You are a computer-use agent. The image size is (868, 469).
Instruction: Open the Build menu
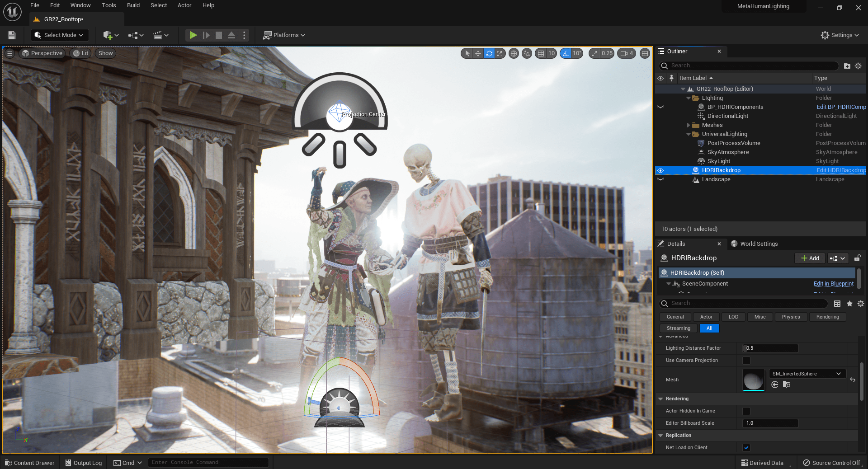tap(133, 5)
